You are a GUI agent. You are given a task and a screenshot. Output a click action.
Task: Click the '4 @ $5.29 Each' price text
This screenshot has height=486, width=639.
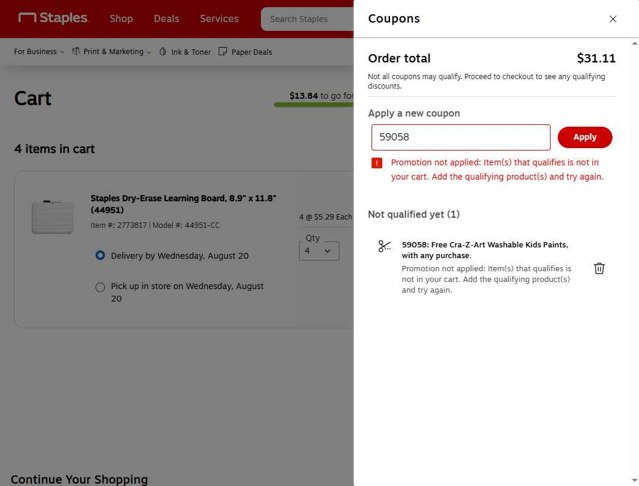click(x=326, y=217)
